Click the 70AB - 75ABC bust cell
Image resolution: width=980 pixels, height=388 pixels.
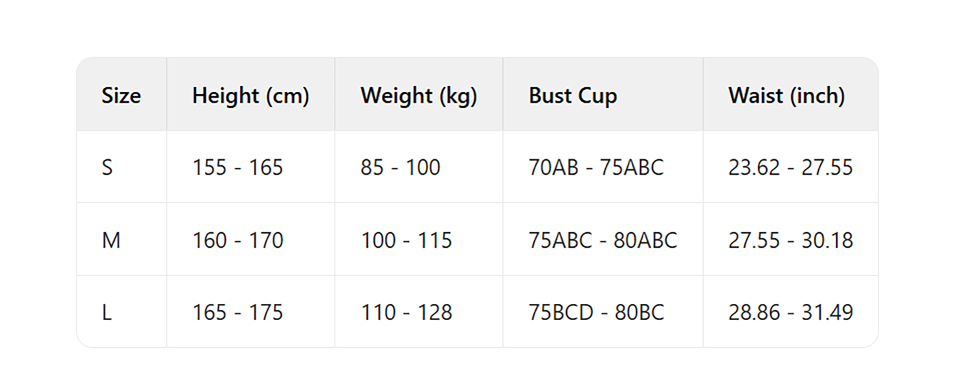coord(603,167)
